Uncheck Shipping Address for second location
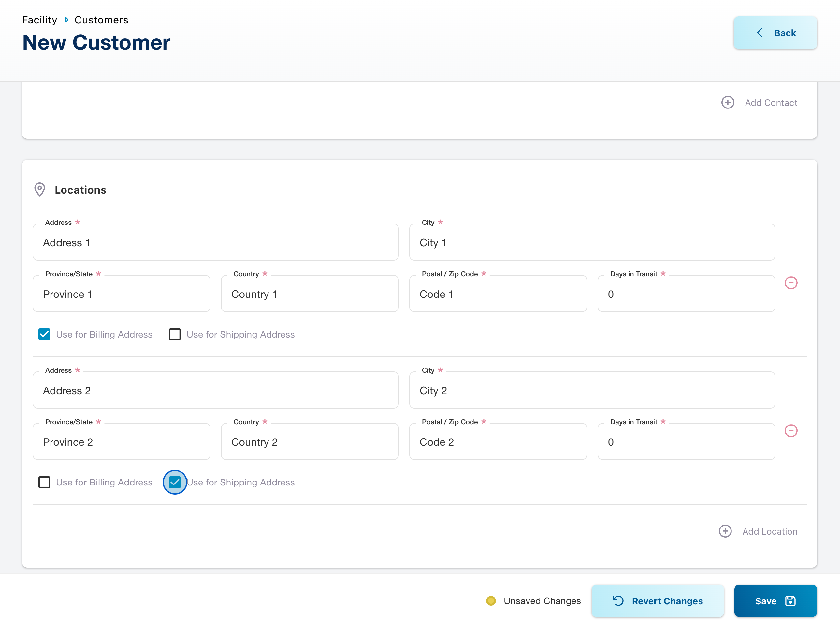This screenshot has width=840, height=621. pos(175,482)
